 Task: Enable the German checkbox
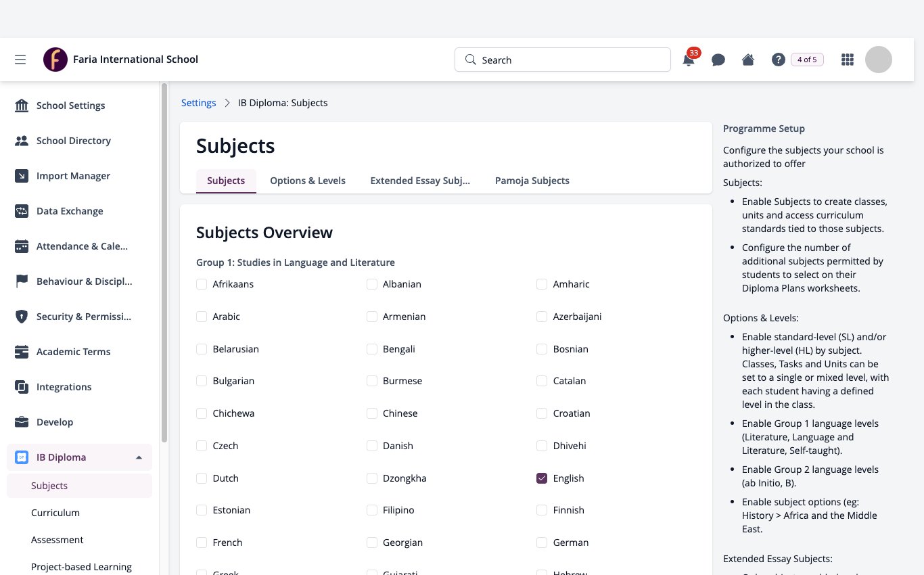tap(542, 543)
